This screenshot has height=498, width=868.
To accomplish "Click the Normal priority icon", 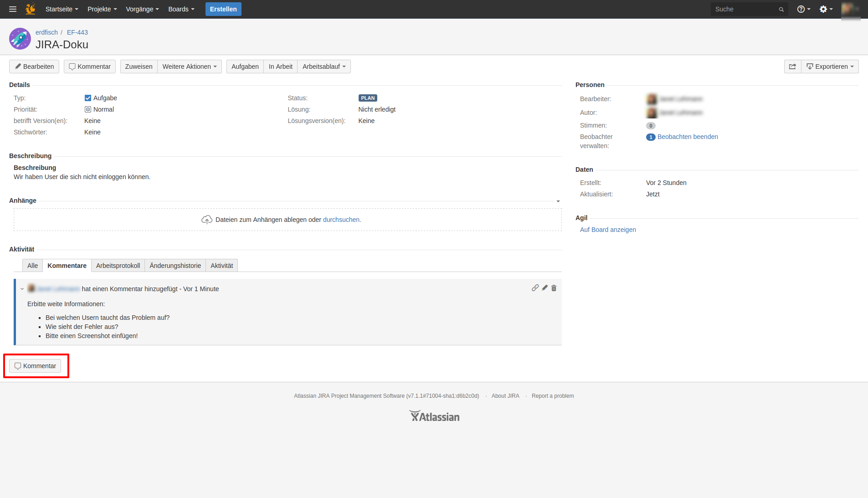I will pos(87,109).
